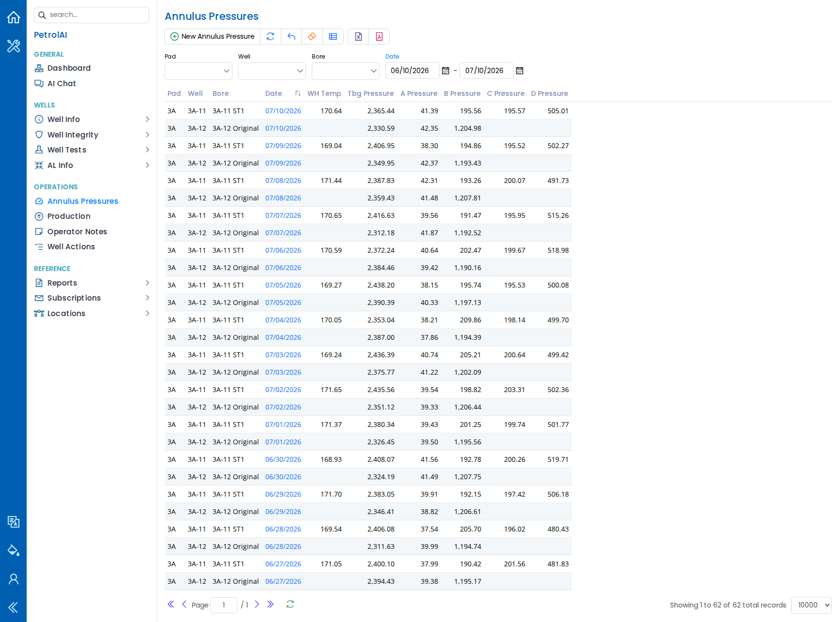840x622 pixels.
Task: Click the green pager refresh icon
Action: click(x=290, y=604)
